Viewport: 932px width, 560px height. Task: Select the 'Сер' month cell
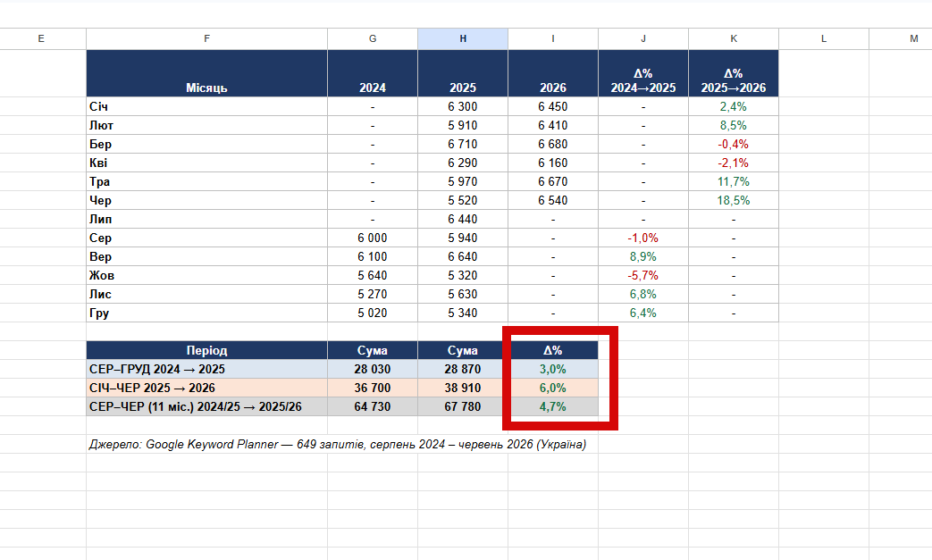point(206,238)
